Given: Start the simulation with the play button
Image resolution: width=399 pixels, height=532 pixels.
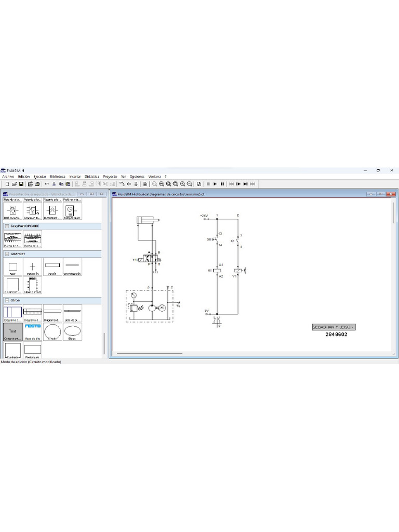Looking at the screenshot, I should point(215,184).
